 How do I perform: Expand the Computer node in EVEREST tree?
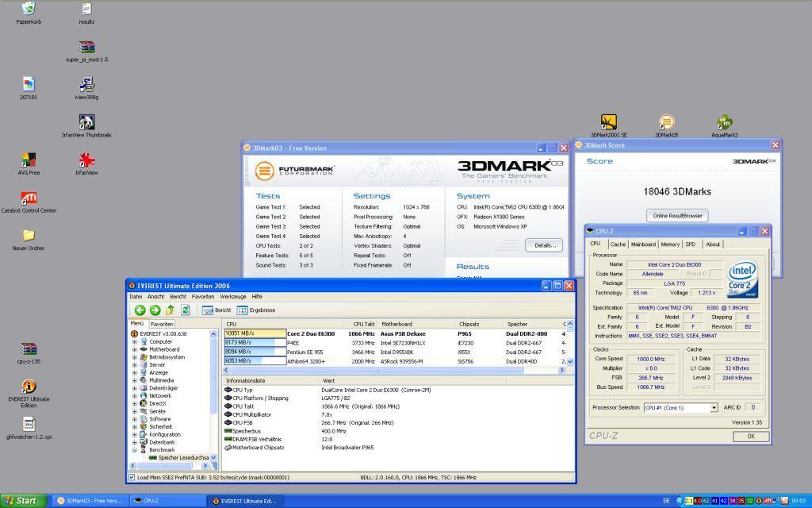pos(135,341)
